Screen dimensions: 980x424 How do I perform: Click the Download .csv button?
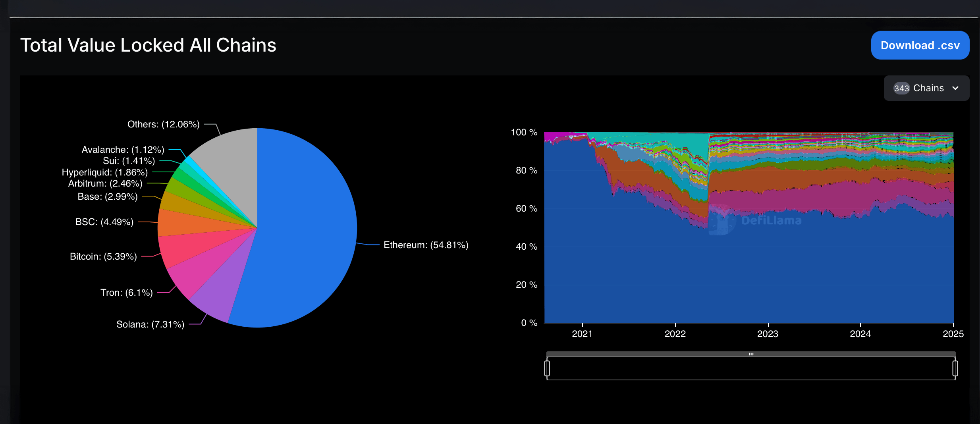point(920,45)
